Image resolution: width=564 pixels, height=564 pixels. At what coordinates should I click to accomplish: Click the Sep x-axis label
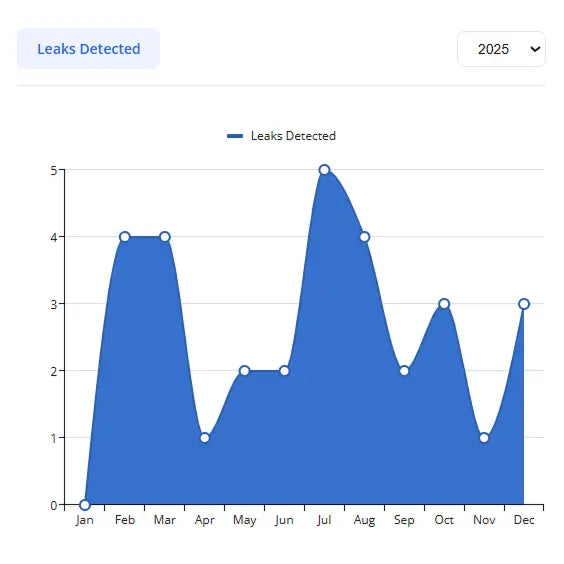click(404, 520)
